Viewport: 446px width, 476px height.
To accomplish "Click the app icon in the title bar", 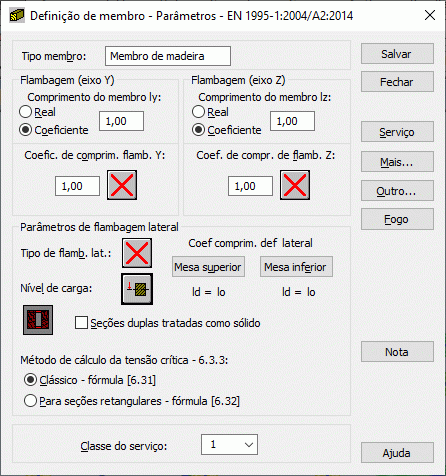I will click(17, 15).
